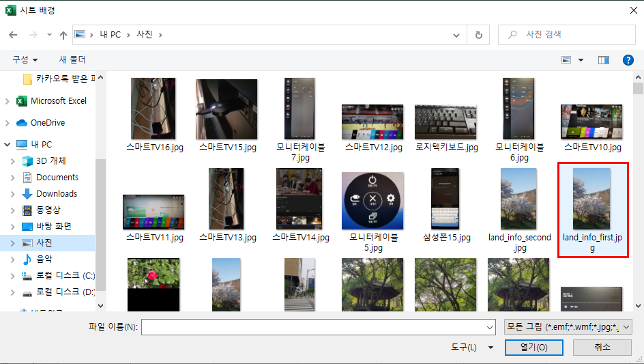
Task: Open the 구성 menu
Action: coord(25,59)
